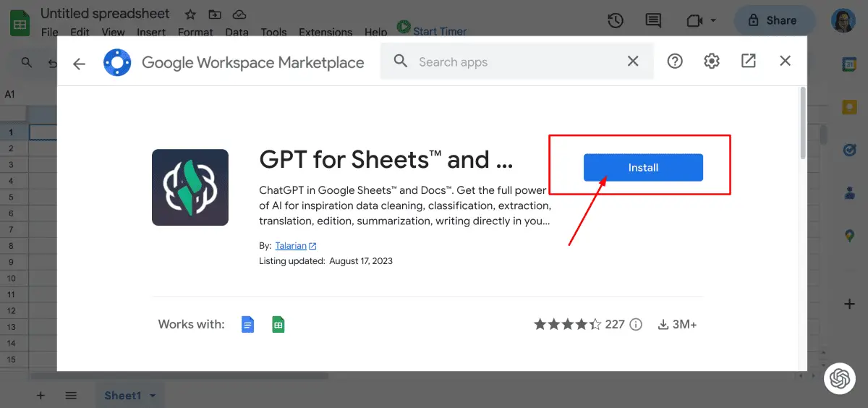Move spreadsheet with folder icon
868x408 pixels.
pyautogui.click(x=214, y=14)
